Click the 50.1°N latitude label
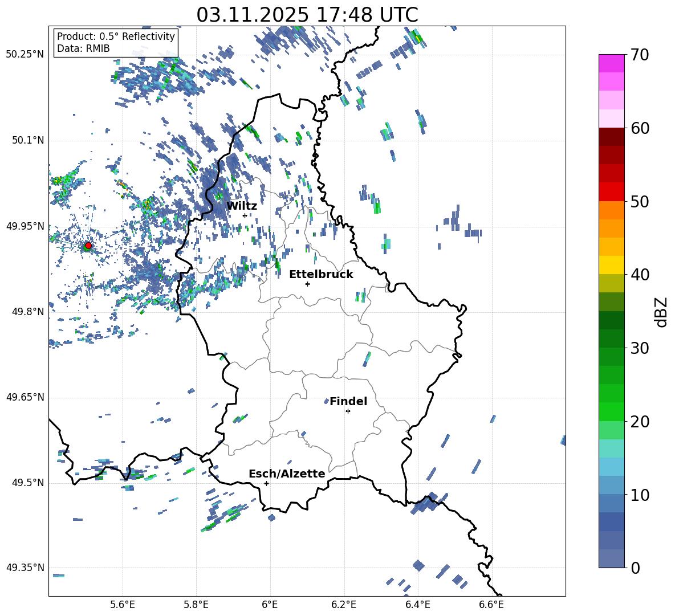 pos(29,140)
